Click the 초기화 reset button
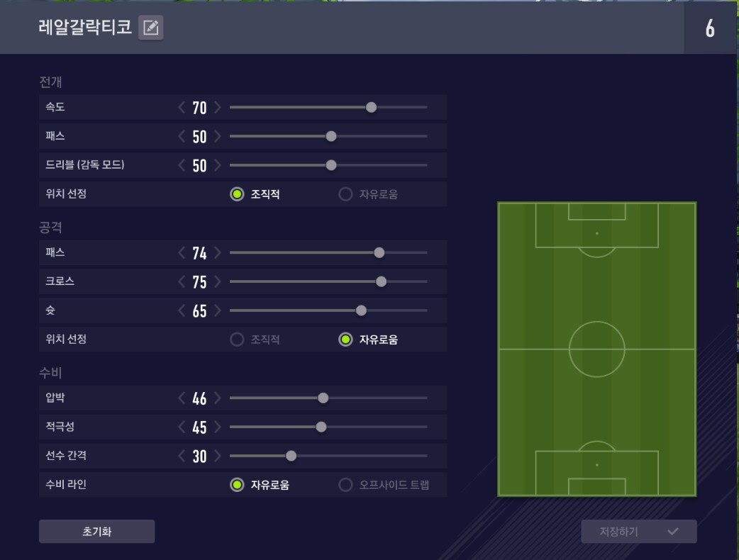 coord(96,531)
